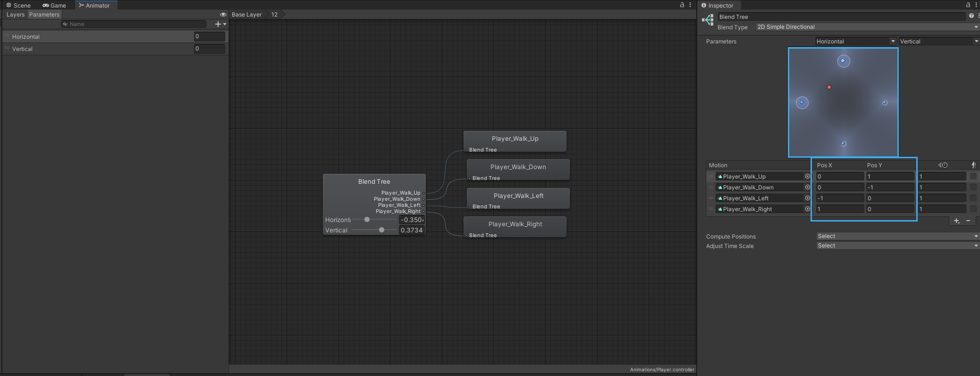Enable mirror checkbox for Player_Walk_Left

973,198
